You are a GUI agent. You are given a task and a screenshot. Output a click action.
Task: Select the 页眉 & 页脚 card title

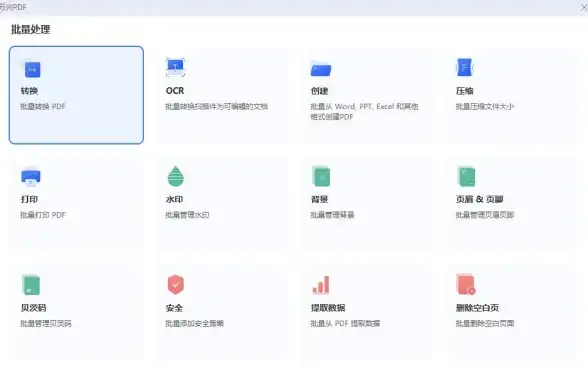479,200
